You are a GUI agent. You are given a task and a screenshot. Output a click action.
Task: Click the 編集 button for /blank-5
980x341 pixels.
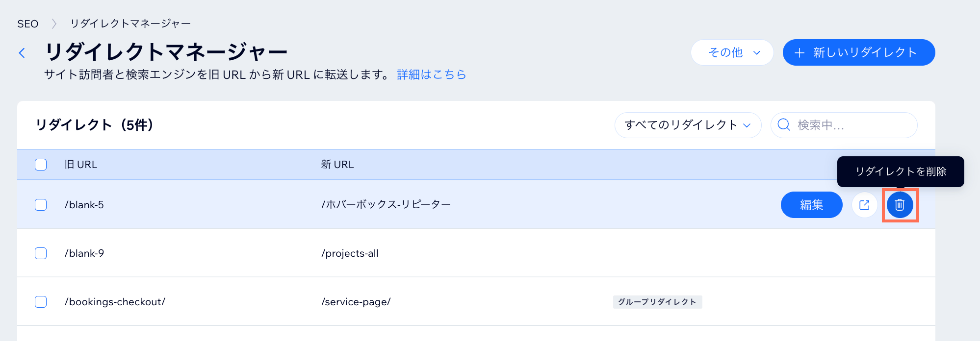[811, 205]
